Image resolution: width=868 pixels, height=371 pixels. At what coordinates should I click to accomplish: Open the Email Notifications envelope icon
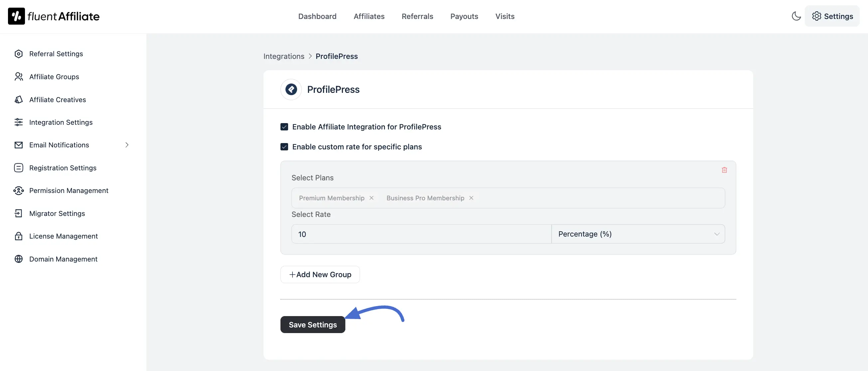click(x=19, y=145)
